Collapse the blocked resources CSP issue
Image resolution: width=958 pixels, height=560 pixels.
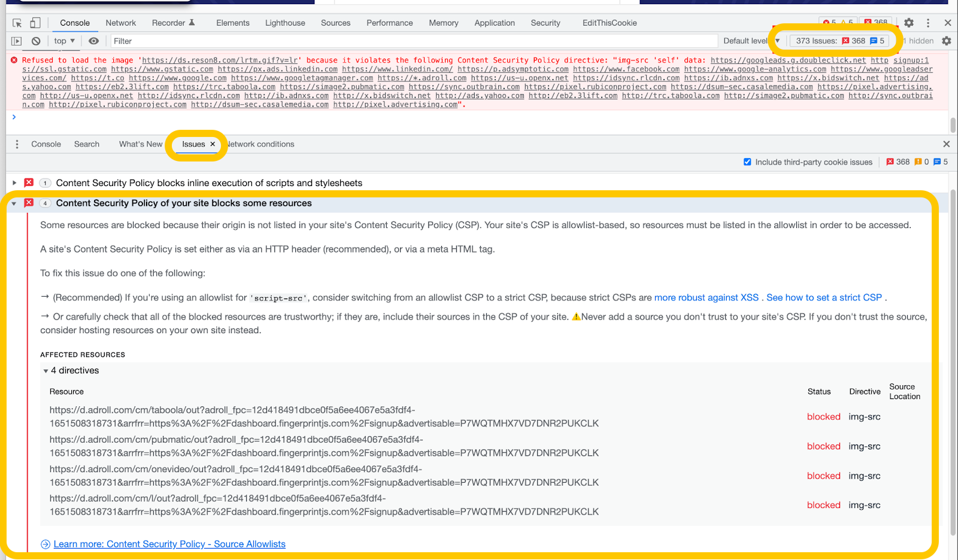click(x=14, y=203)
